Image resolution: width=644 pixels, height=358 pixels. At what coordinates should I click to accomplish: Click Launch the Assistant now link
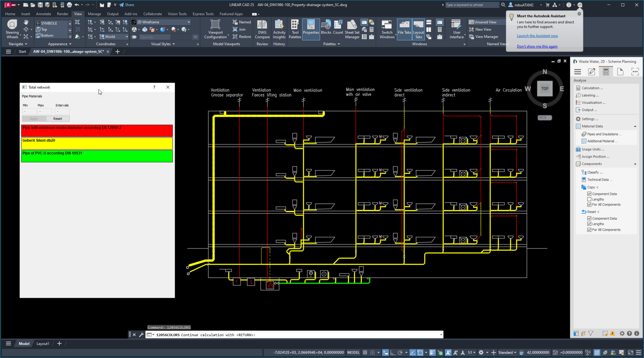pyautogui.click(x=537, y=36)
